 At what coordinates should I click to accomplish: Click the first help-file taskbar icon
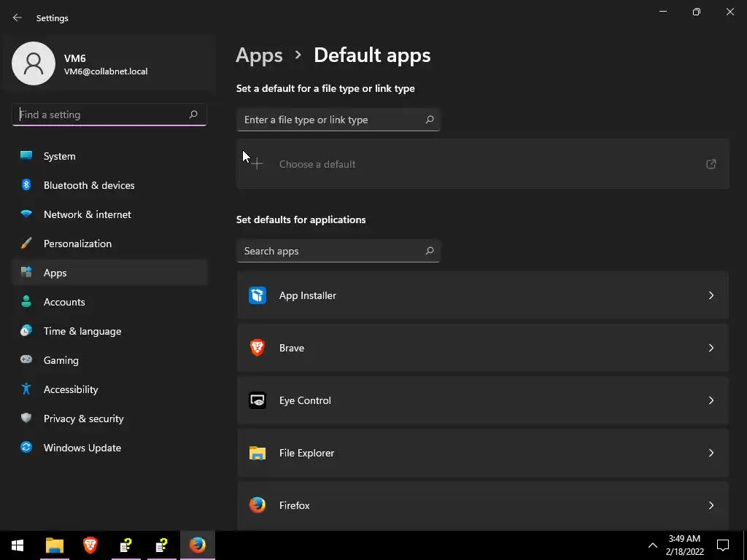pos(126,545)
